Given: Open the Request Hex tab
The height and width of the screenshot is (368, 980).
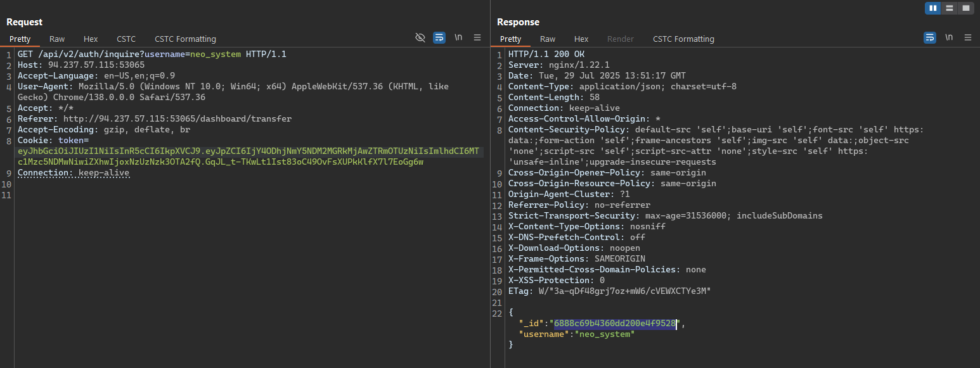Looking at the screenshot, I should point(91,39).
